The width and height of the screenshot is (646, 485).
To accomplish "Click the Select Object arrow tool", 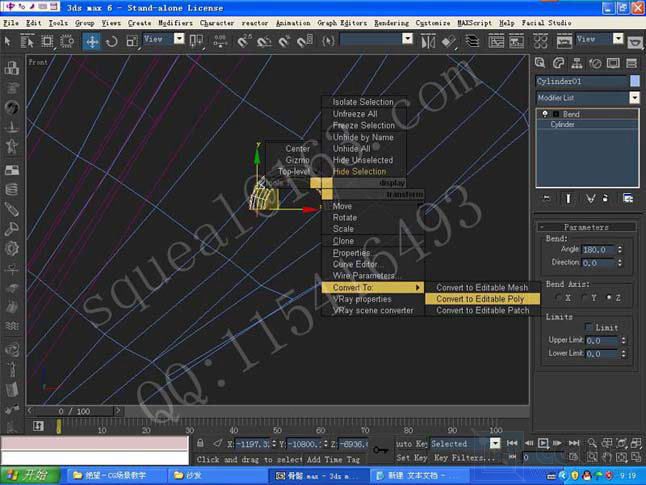I will coord(7,41).
